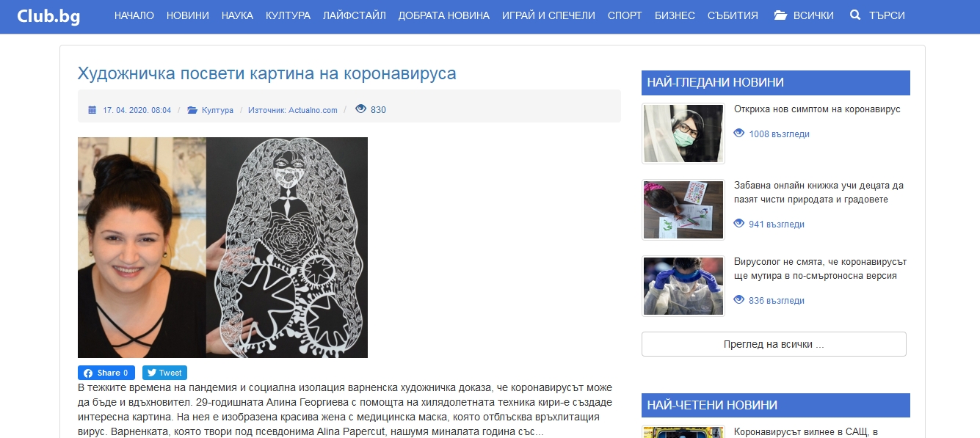The width and height of the screenshot is (980, 438).
Task: Click the search magnifier ТЪРСИ icon
Action: pyautogui.click(x=855, y=15)
